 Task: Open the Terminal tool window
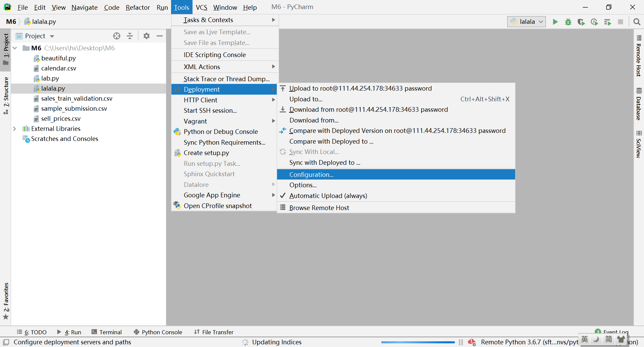click(x=107, y=332)
